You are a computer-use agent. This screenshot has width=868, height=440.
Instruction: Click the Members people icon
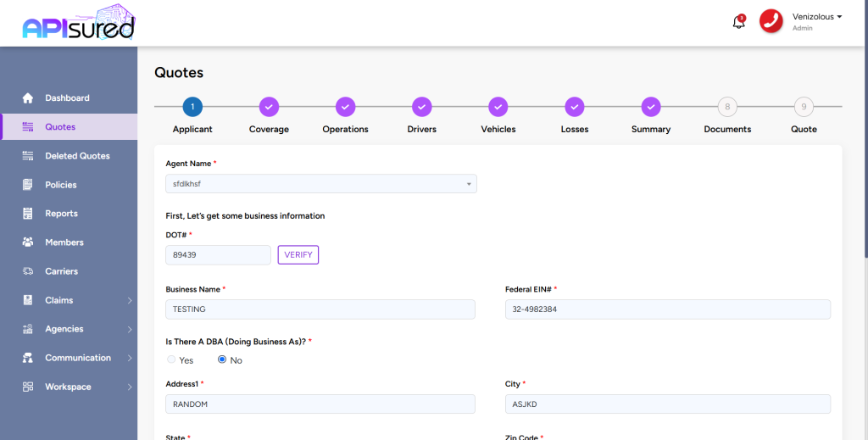coord(28,242)
